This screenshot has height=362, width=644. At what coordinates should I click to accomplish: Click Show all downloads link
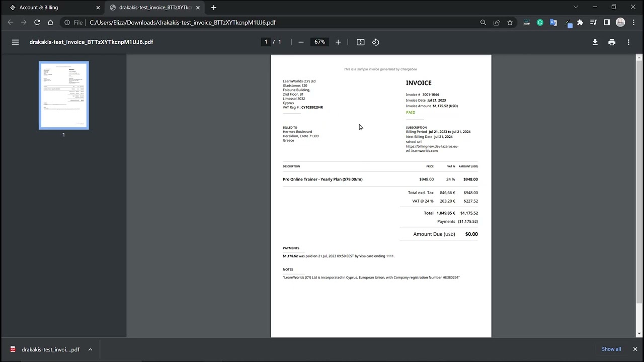click(611, 349)
